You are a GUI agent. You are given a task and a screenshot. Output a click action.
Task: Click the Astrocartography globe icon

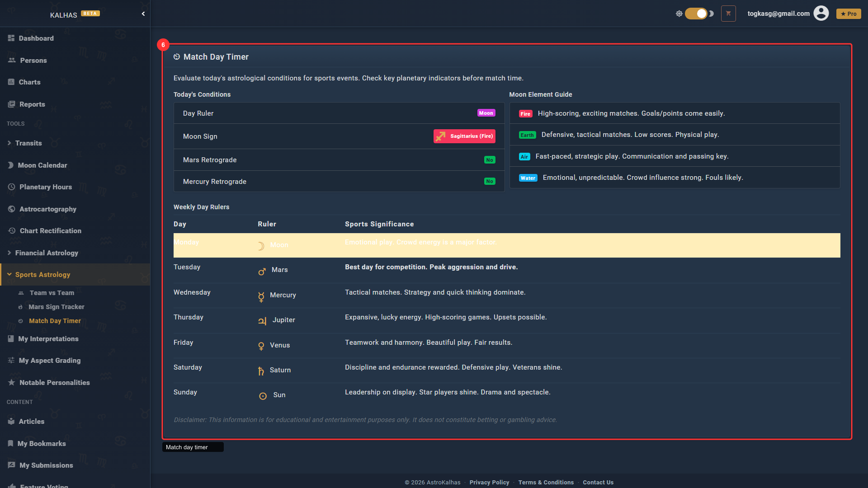click(x=12, y=209)
